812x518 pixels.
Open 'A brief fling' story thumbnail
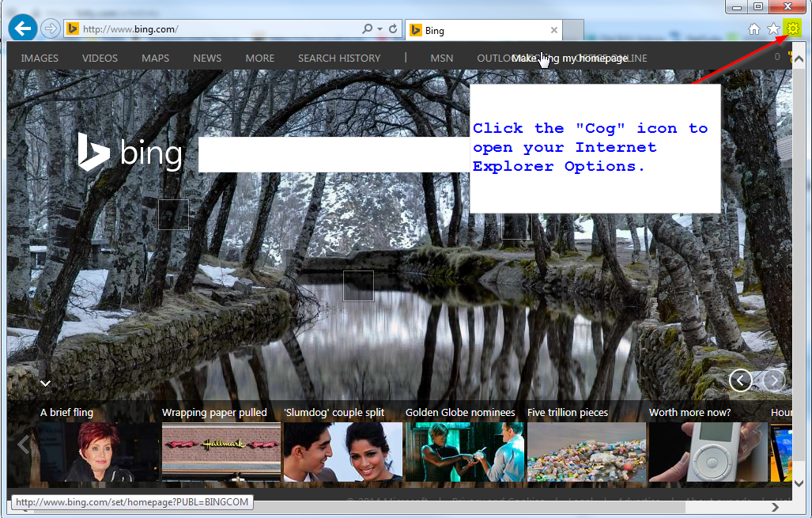[100, 452]
